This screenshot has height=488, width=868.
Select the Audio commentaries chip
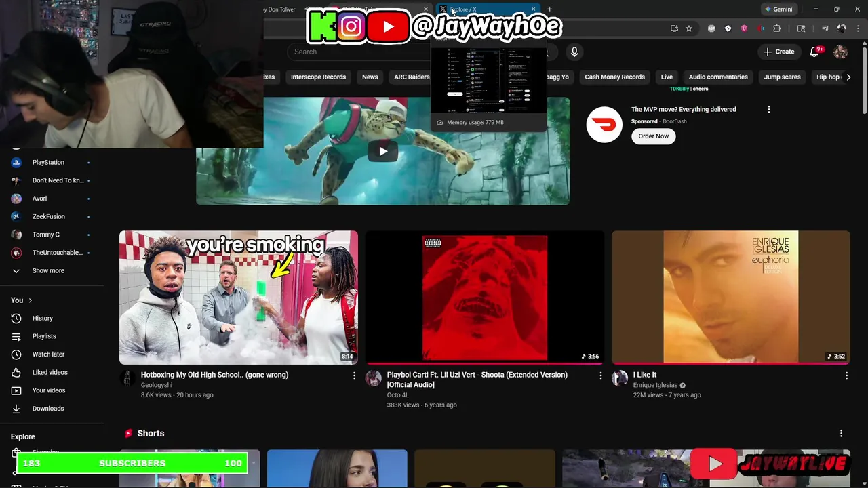pyautogui.click(x=718, y=77)
